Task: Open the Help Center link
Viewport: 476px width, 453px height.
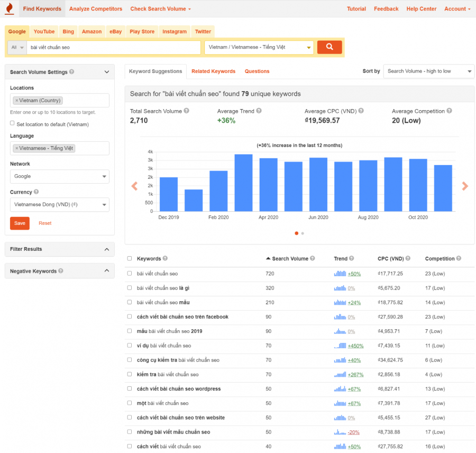Action: click(422, 9)
